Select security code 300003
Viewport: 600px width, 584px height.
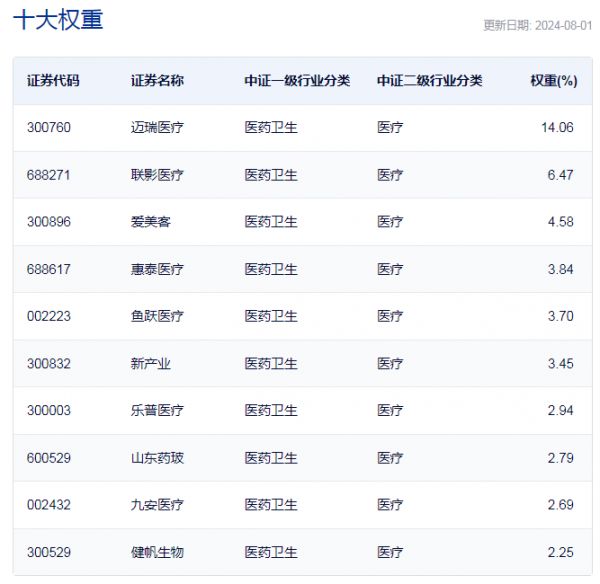click(49, 411)
